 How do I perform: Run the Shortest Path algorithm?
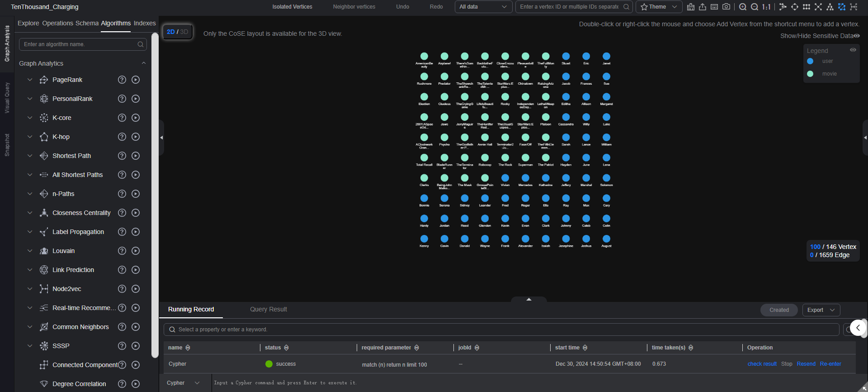click(x=136, y=156)
